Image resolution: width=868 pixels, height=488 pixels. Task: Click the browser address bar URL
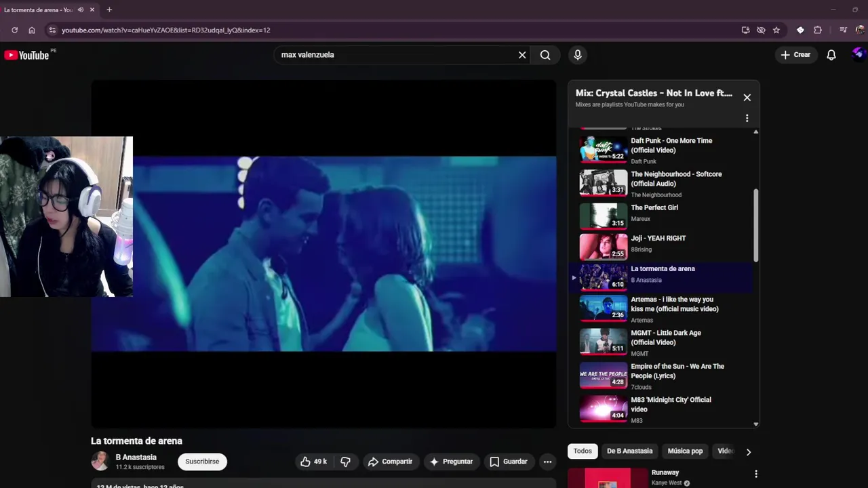click(166, 30)
